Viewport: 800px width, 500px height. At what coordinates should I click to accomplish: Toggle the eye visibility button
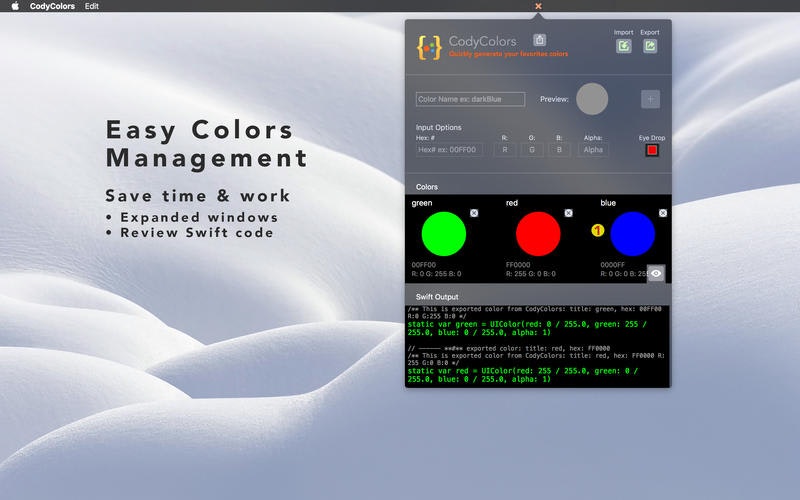(656, 273)
